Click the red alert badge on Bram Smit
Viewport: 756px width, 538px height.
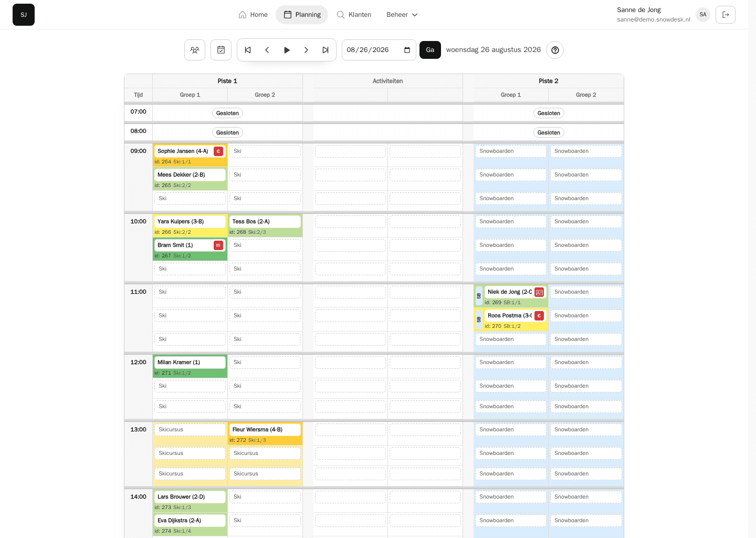tap(218, 245)
